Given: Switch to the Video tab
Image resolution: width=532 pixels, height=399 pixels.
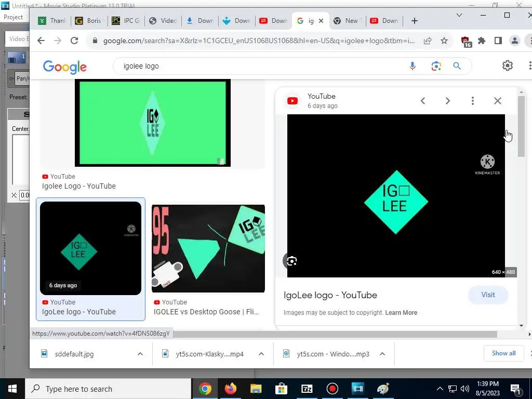Looking at the screenshot, I should (163, 21).
